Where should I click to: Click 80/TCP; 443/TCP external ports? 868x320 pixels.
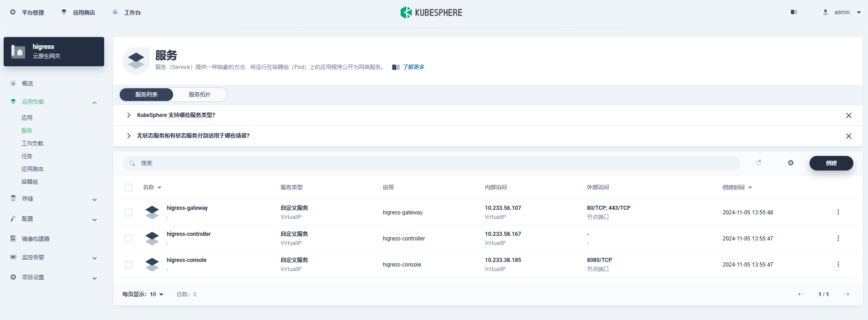[x=609, y=208]
